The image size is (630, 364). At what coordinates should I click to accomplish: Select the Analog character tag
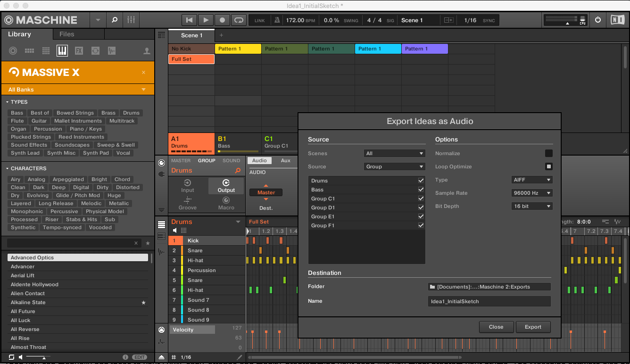click(36, 179)
